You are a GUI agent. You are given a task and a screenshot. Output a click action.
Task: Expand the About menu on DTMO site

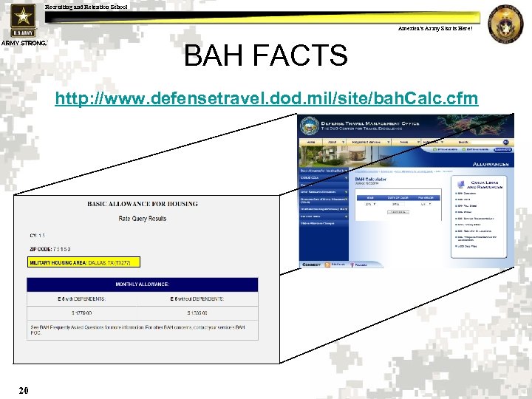(x=335, y=142)
